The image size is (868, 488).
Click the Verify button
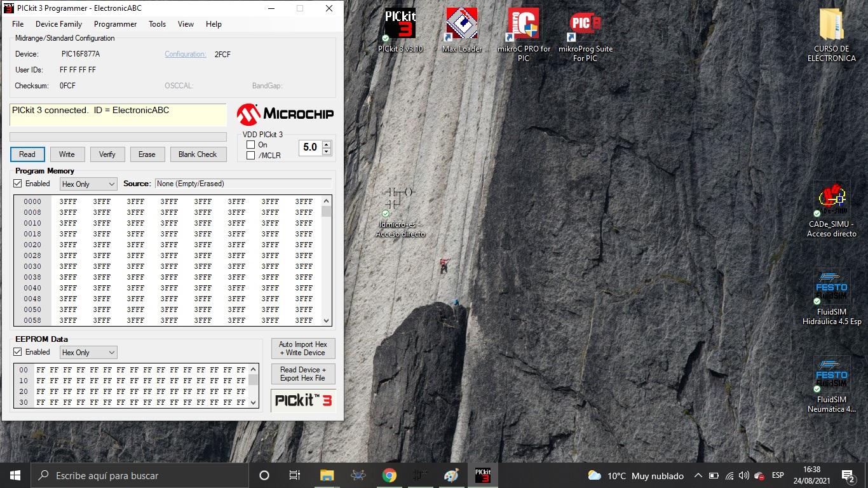point(107,154)
